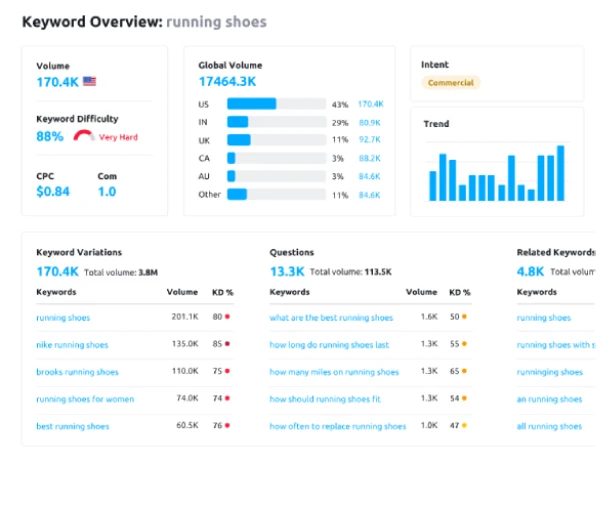Click the red KD dot for nike running shoes
Viewport: 600px width, 530px height.
227,344
